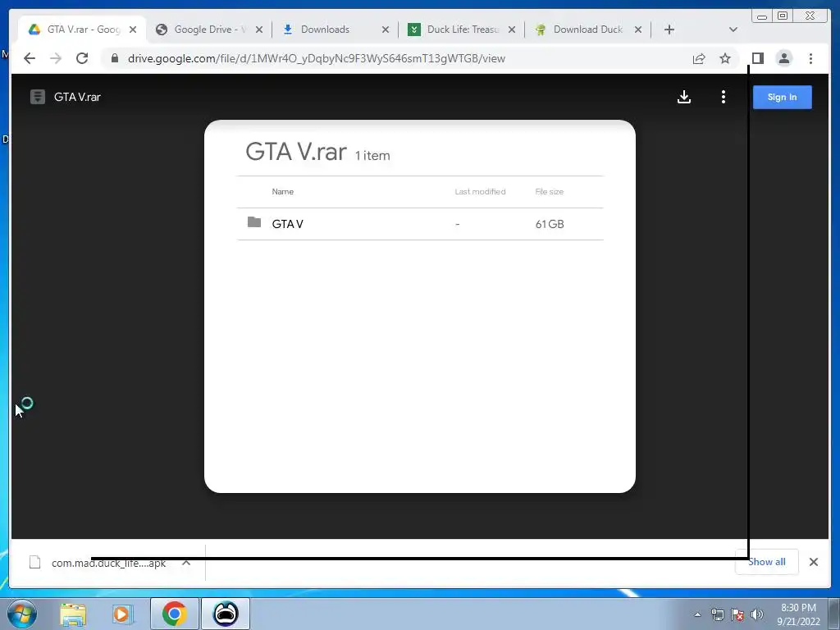Switch to the Download Duck tab
Image resolution: width=840 pixels, height=630 pixels.
587,30
